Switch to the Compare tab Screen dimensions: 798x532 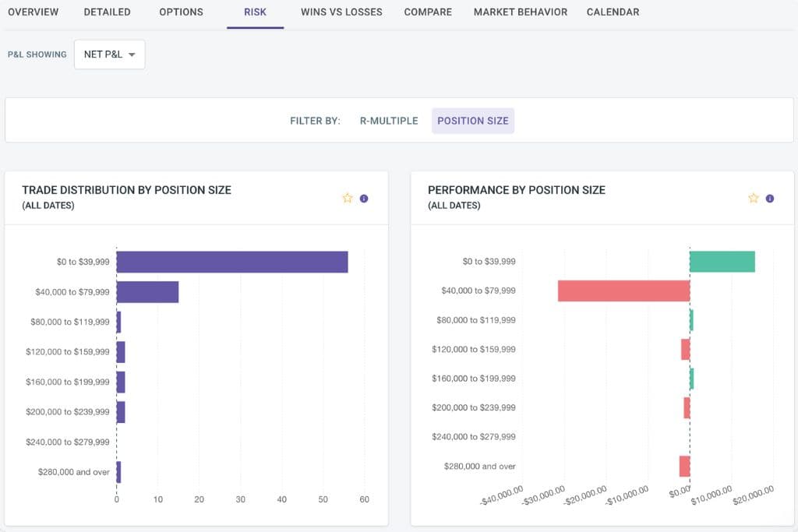click(x=427, y=12)
